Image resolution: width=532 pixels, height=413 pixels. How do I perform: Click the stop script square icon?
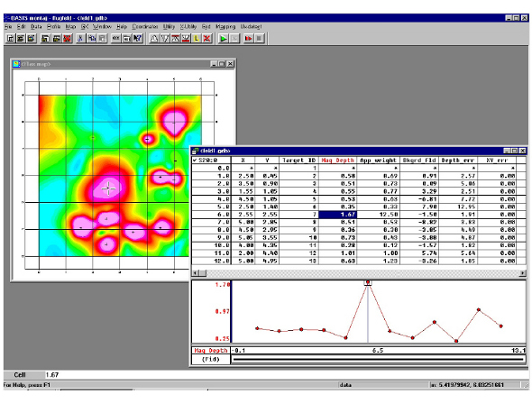pos(259,39)
